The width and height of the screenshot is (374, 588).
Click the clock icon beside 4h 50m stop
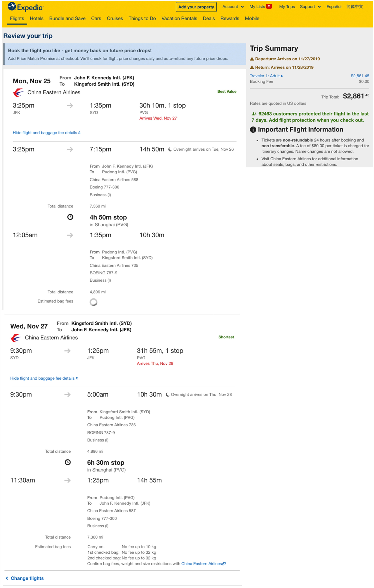coord(70,217)
